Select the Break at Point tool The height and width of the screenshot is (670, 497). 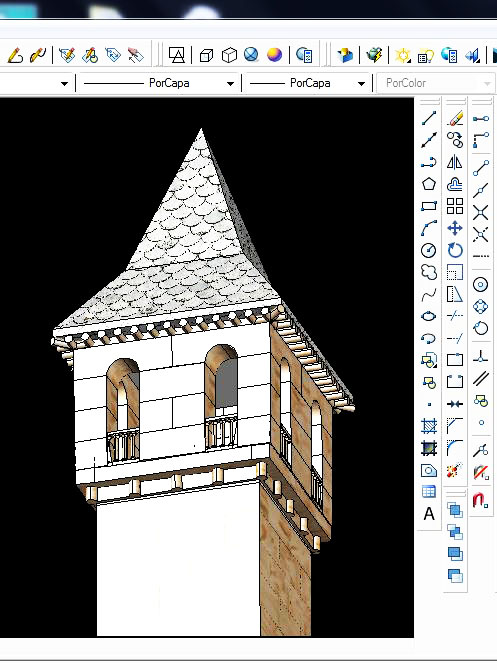455,360
